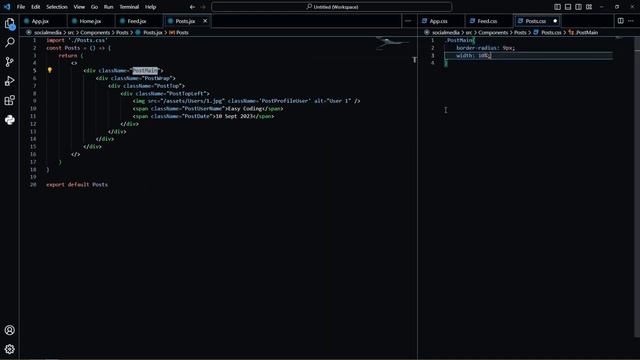640x360 pixels.
Task: Click Posts symbol in left breadcrumb
Action: [182, 32]
